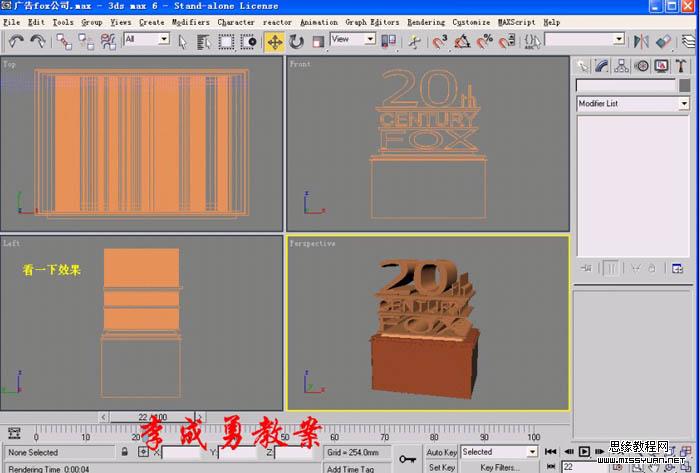The image size is (700, 473).
Task: Open the Modifiers menu
Action: point(190,21)
